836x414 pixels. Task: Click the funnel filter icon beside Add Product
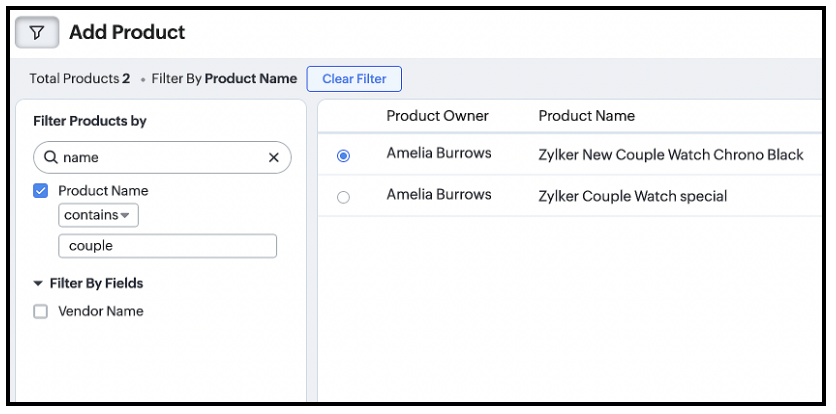(x=37, y=33)
